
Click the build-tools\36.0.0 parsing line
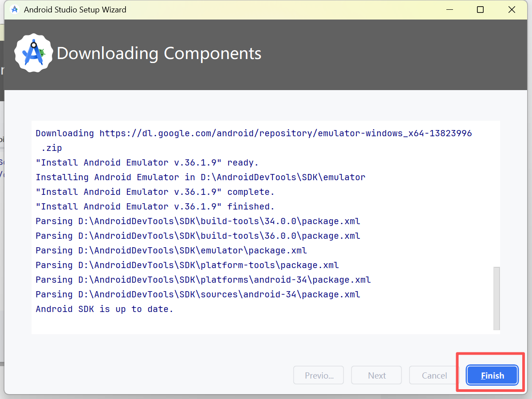click(198, 236)
